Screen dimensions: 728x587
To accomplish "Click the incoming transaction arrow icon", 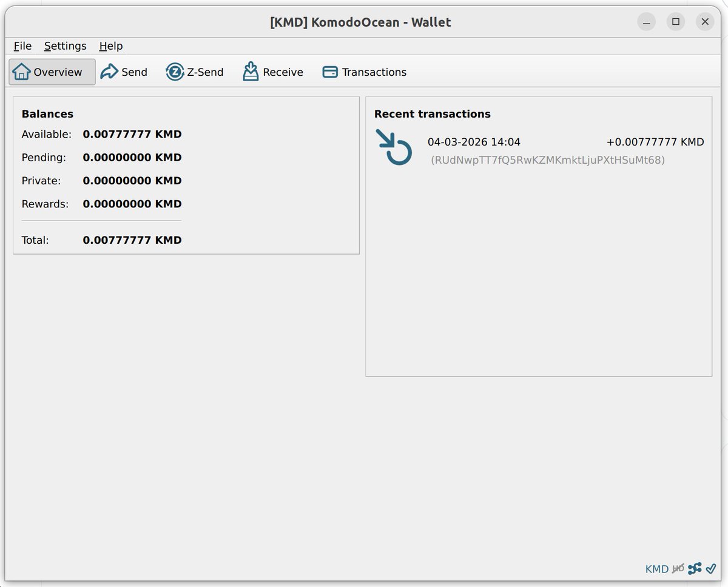I will click(x=394, y=147).
